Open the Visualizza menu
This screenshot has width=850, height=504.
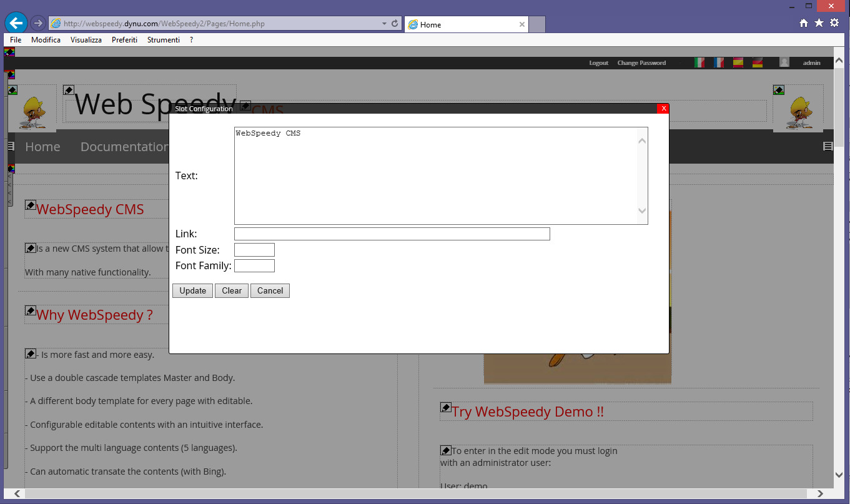pos(86,40)
